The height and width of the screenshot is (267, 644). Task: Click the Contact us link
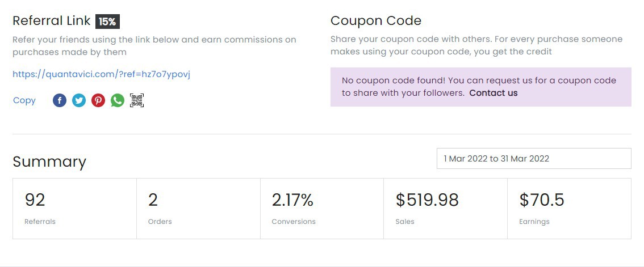(x=494, y=93)
